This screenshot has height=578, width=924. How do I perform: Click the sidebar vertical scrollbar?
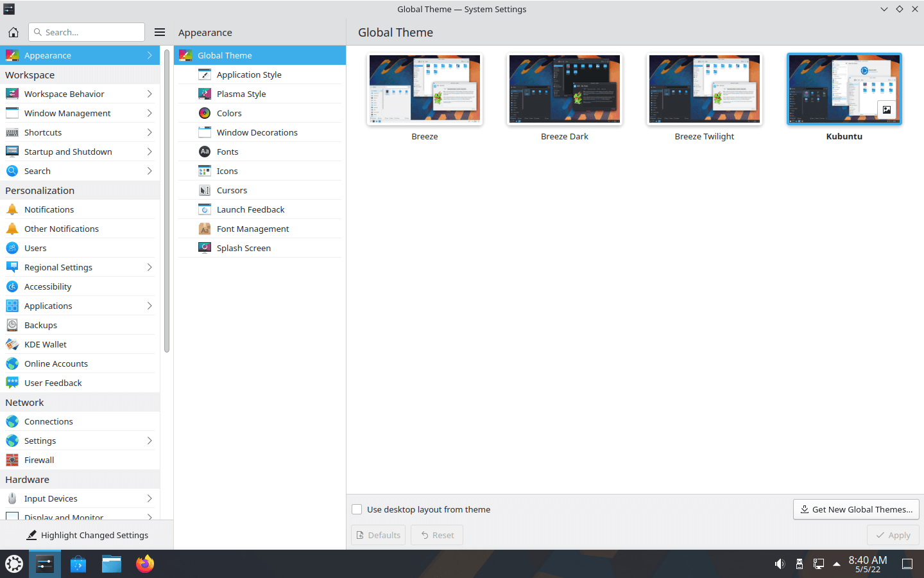pos(167,200)
